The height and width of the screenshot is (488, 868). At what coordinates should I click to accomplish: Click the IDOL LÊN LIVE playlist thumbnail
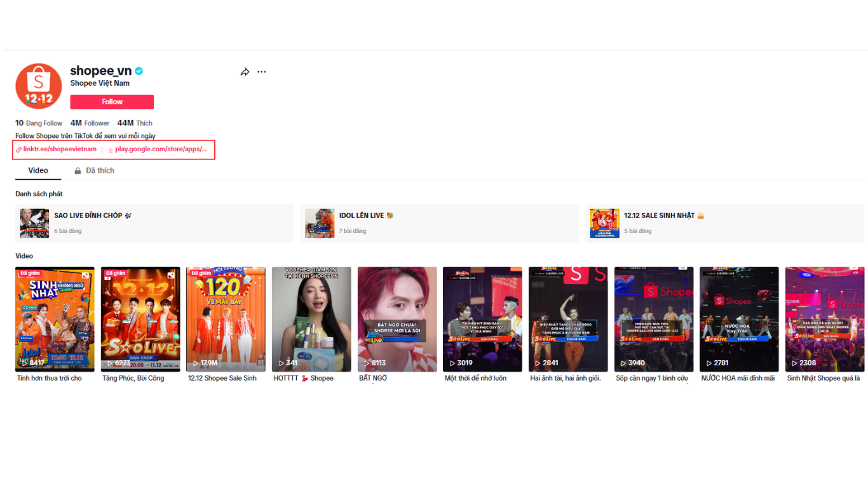[x=320, y=223]
